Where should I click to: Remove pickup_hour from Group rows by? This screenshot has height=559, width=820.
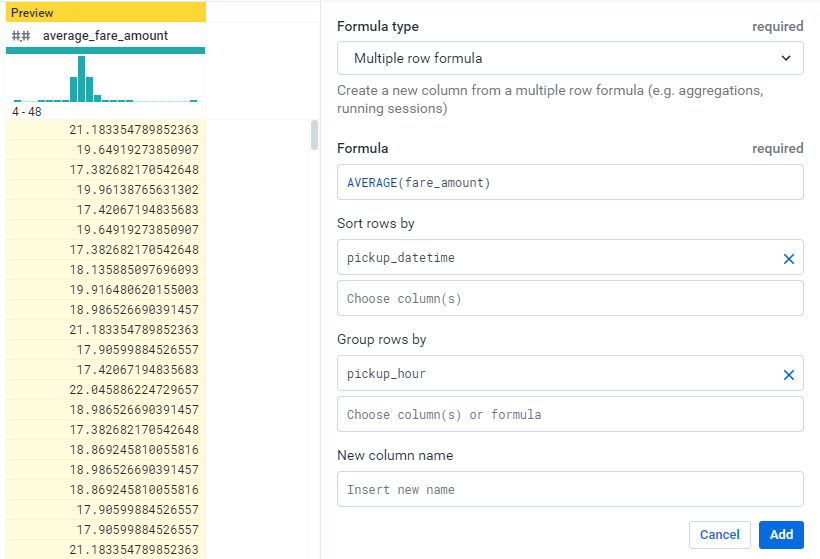coord(788,375)
